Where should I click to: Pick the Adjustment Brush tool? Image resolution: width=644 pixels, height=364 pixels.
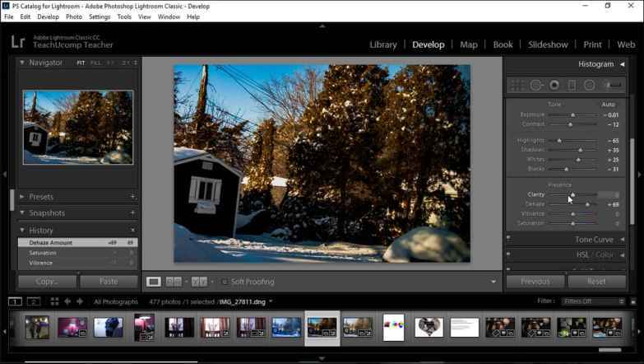click(613, 85)
